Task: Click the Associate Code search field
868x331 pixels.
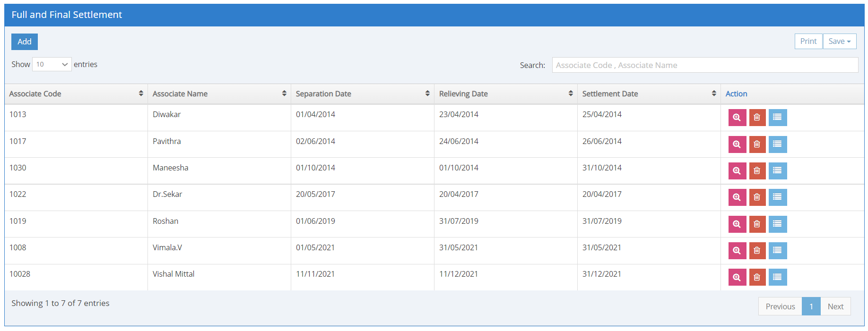Action: point(704,65)
